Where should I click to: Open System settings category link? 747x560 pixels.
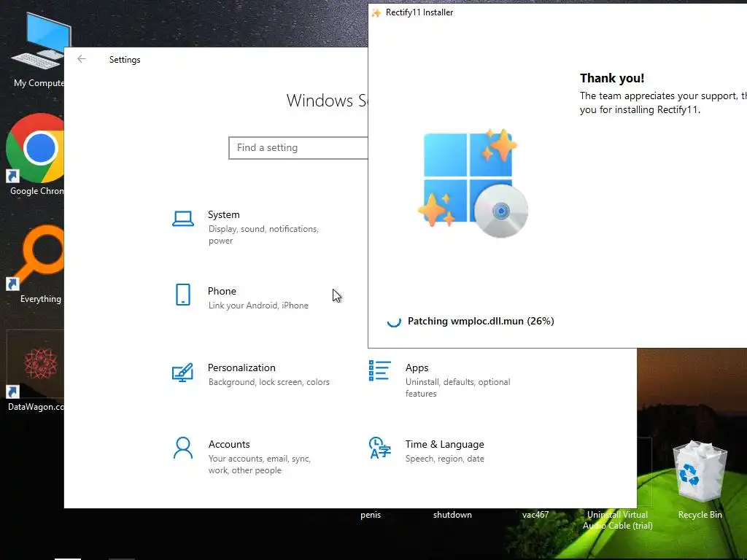pyautogui.click(x=251, y=227)
